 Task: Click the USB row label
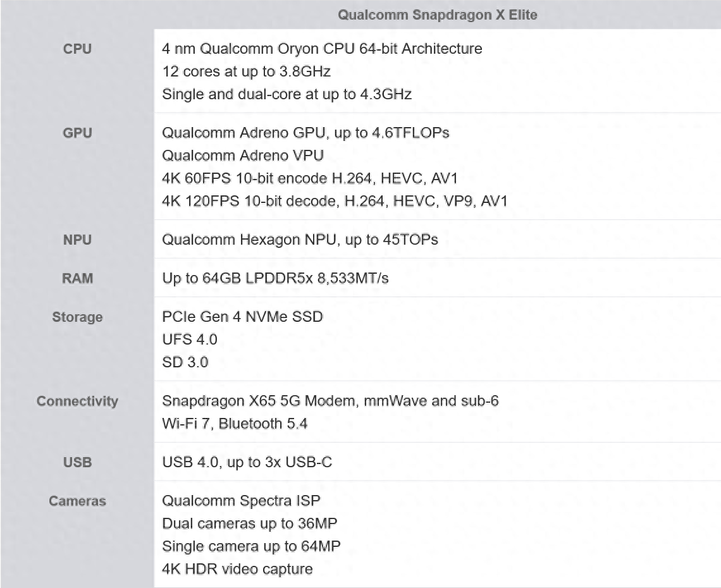[x=77, y=463]
